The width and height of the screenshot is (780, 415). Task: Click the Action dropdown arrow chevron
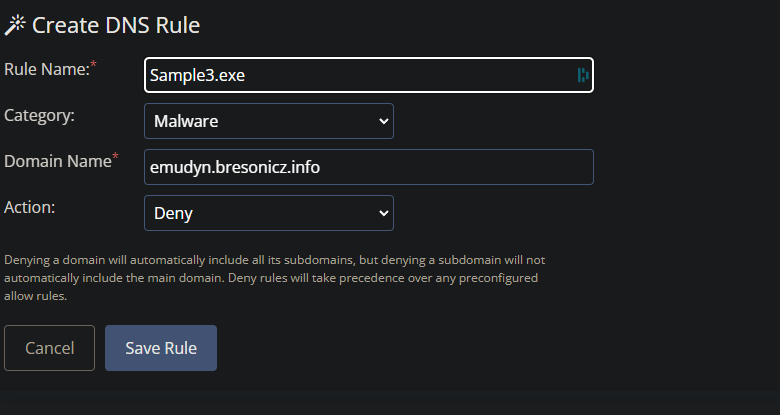point(384,213)
